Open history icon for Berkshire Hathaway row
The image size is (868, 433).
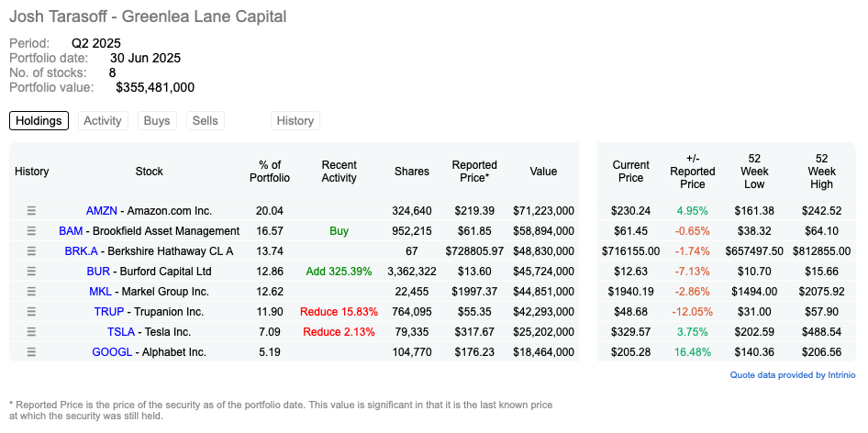[31, 250]
